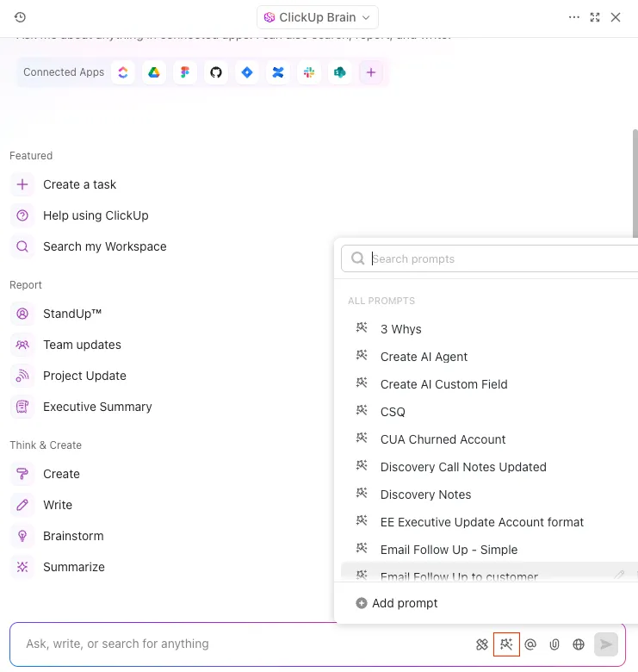Expand the ClickUp Brain model dropdown
This screenshot has height=672, width=638.
(x=318, y=17)
